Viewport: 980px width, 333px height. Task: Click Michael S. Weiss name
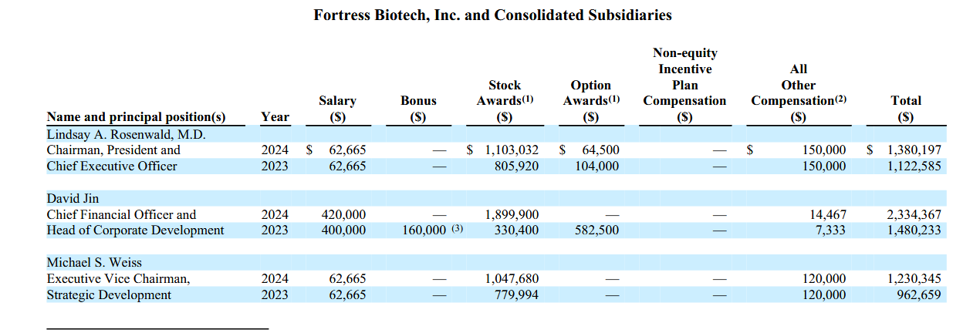point(94,263)
